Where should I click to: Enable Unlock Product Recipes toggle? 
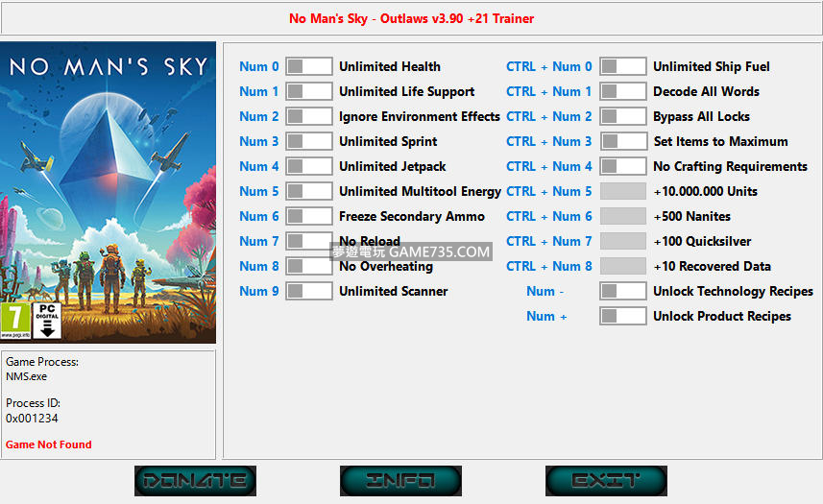[x=623, y=316]
